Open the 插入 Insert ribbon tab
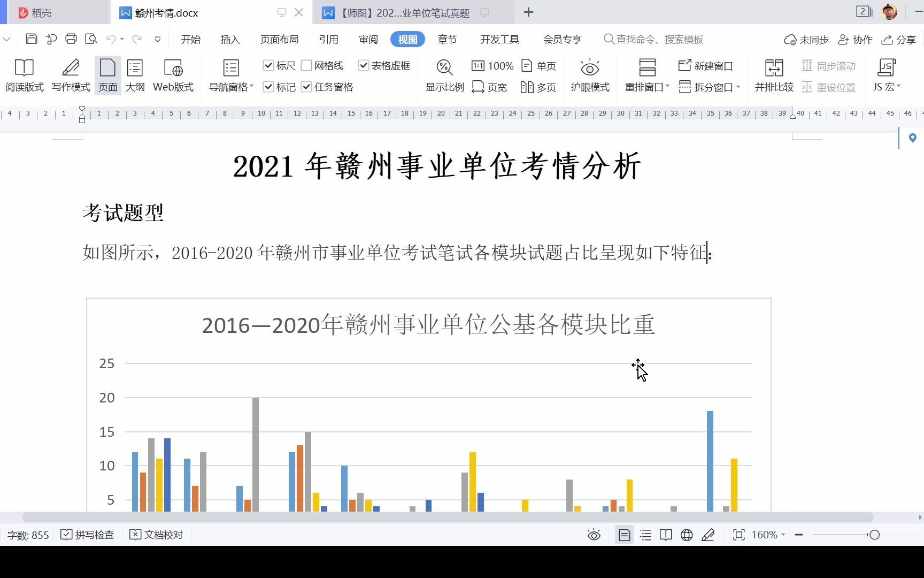Image resolution: width=924 pixels, height=578 pixels. 230,39
